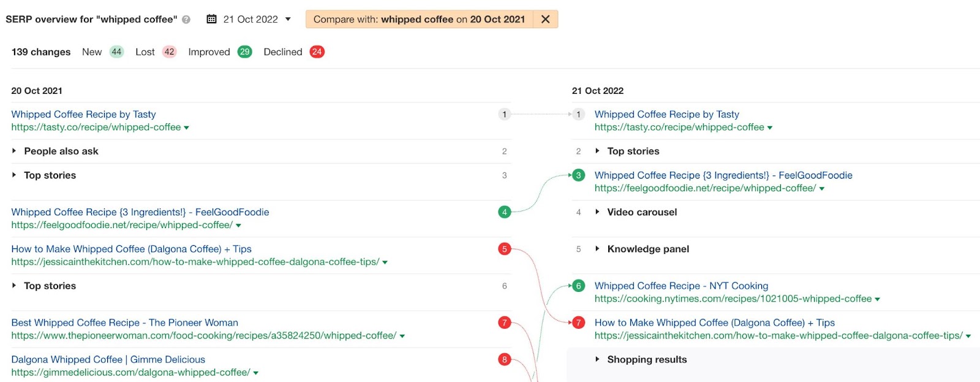Click position badge 4 in 2021 column
This screenshot has width=980, height=382.
[x=505, y=212]
